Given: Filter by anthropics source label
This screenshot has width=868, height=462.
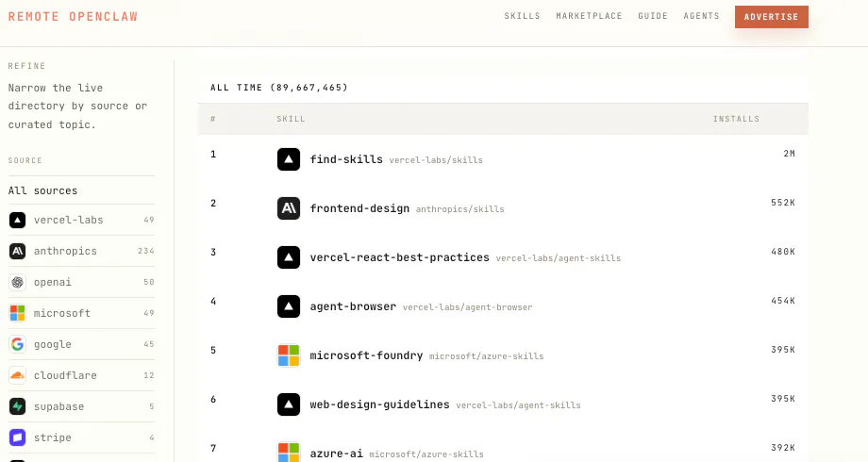Looking at the screenshot, I should click(x=65, y=251).
